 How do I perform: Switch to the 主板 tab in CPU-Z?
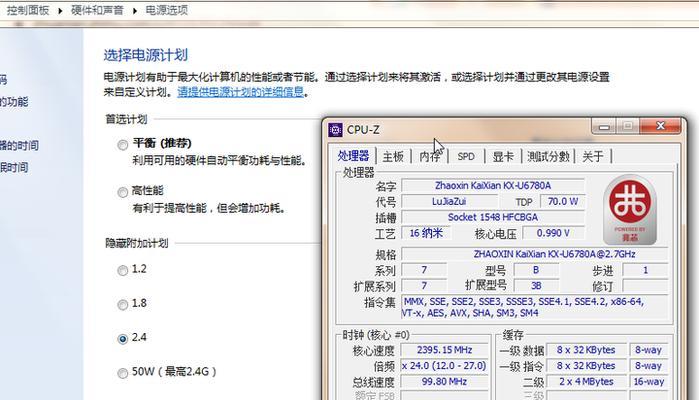point(393,157)
